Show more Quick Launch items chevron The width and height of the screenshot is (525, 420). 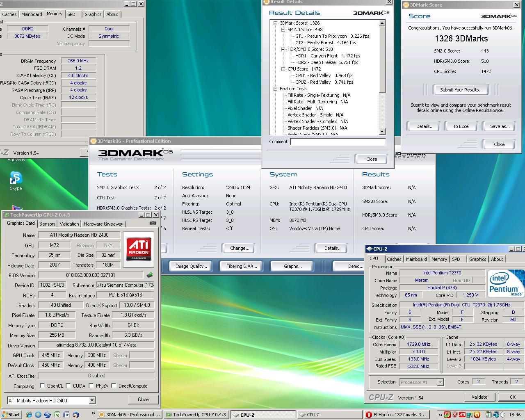(x=93, y=413)
